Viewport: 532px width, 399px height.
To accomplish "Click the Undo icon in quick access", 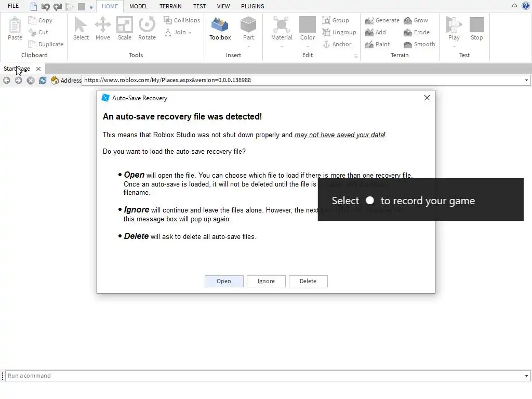I will [x=45, y=6].
